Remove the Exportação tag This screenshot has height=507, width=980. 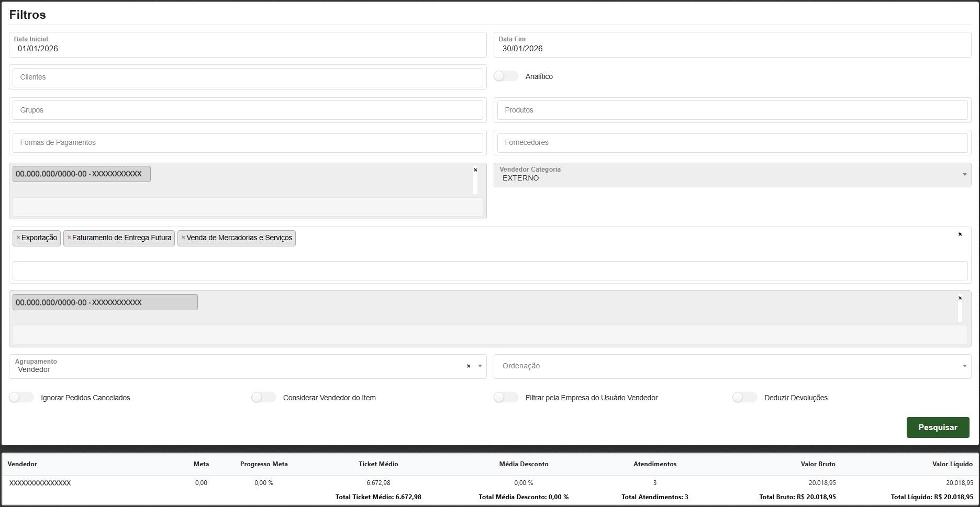pos(18,238)
